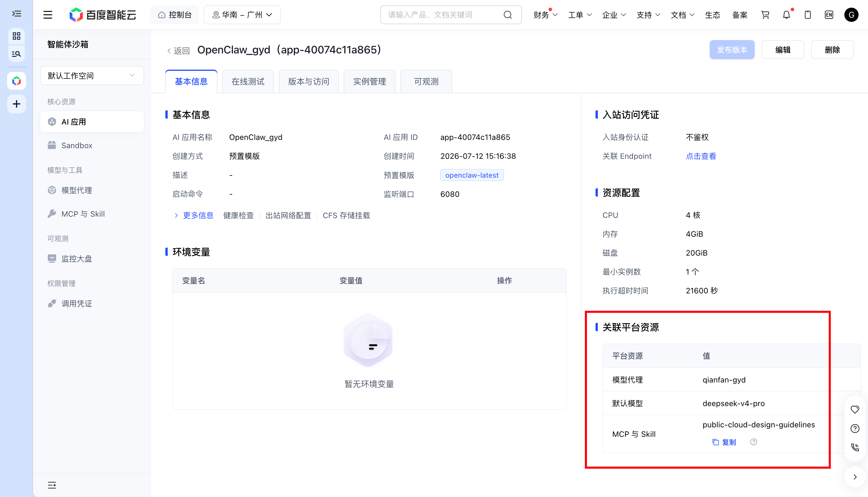The width and height of the screenshot is (868, 497).
Task: Open the 默认工作空间 workspace dropdown
Action: pyautogui.click(x=92, y=76)
